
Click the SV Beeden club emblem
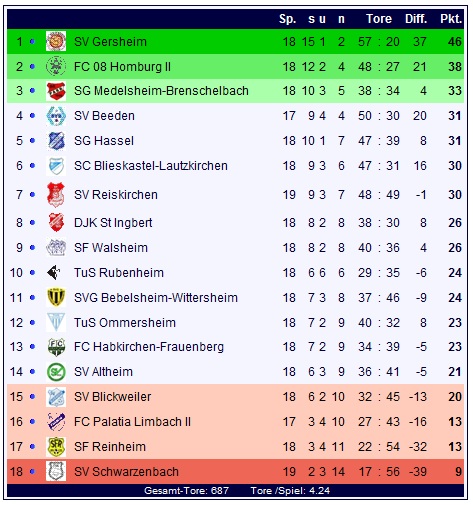[x=56, y=116]
